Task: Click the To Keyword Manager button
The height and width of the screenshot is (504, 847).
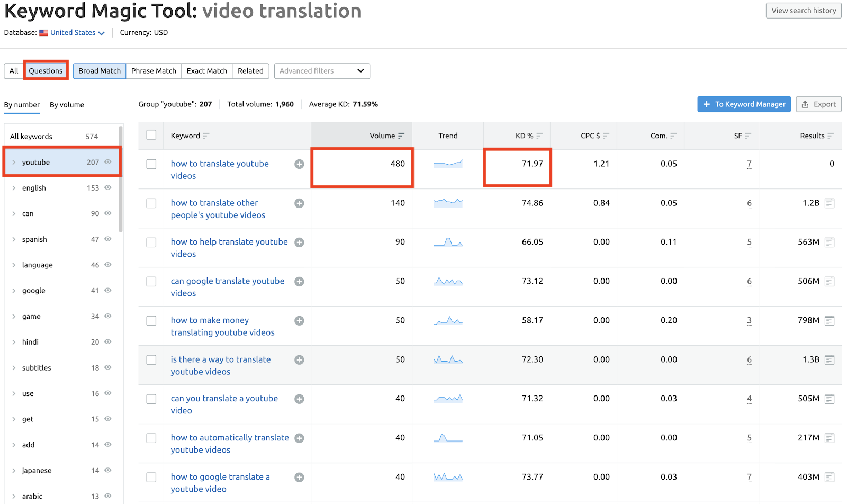Action: pyautogui.click(x=744, y=104)
